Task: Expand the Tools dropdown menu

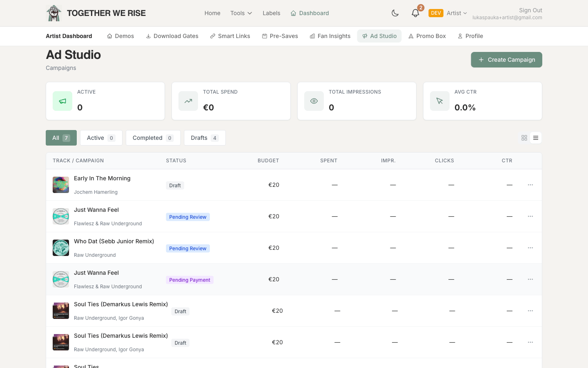Action: tap(241, 13)
